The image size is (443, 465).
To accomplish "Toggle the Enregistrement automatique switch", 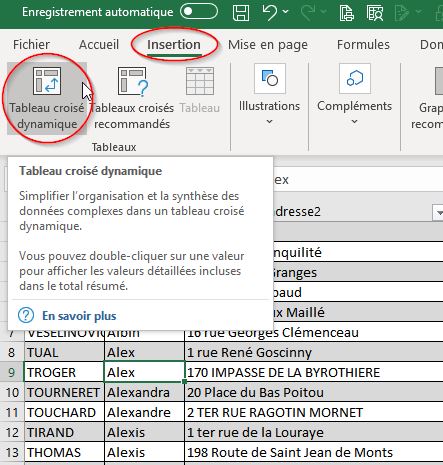I will pyautogui.click(x=199, y=12).
